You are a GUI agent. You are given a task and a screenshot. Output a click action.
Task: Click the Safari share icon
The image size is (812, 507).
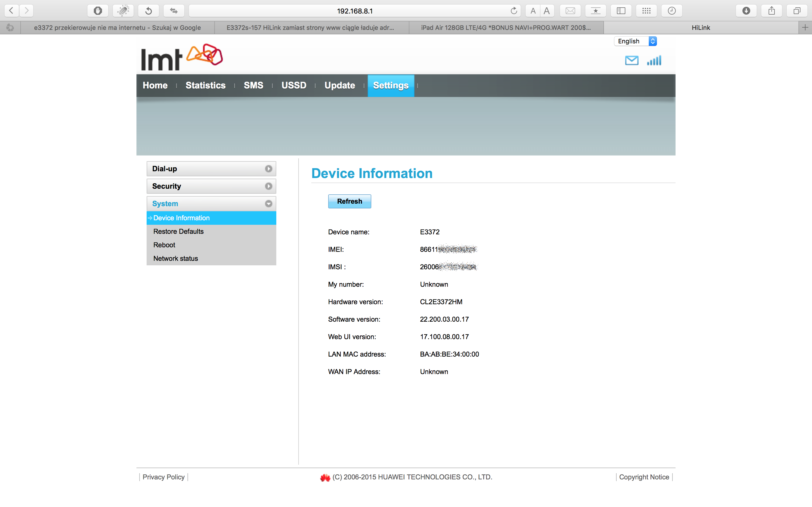[x=771, y=11]
